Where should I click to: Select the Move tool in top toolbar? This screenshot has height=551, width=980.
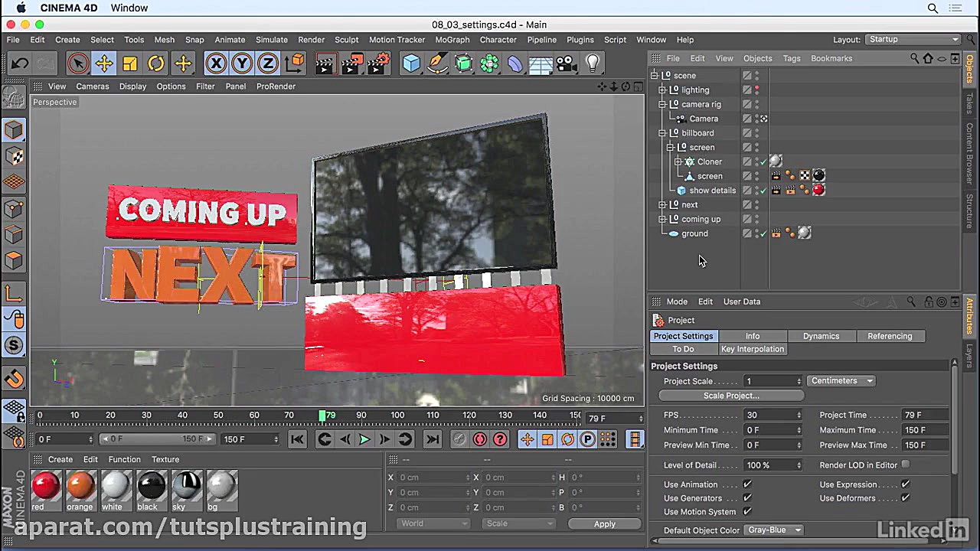[104, 64]
